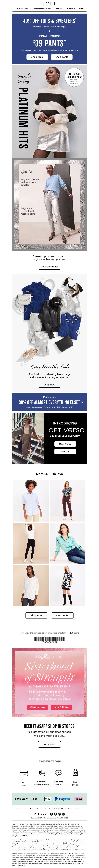Viewport: 99px width, 868px height.
Task: Click the shop tops button
Action: 37,57
